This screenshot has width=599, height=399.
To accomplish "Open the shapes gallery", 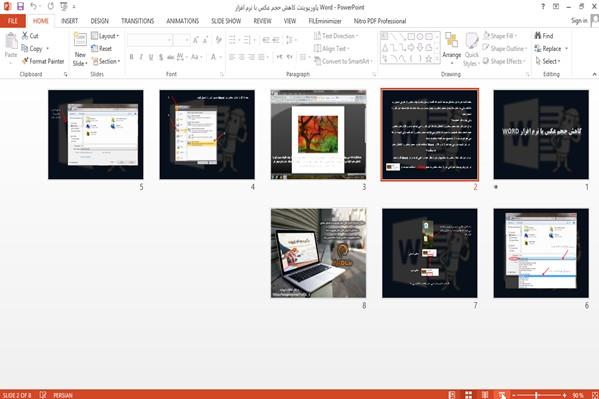I will pyautogui.click(x=410, y=48).
